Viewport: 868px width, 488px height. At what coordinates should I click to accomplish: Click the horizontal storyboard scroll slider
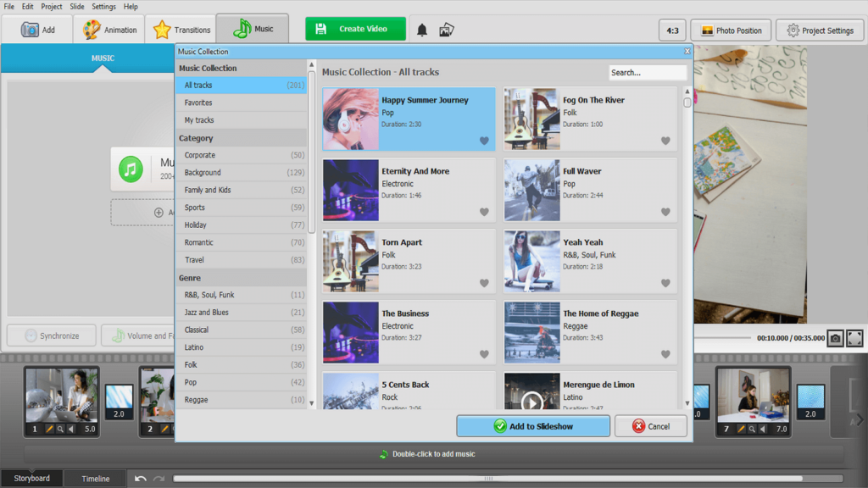pyautogui.click(x=487, y=479)
